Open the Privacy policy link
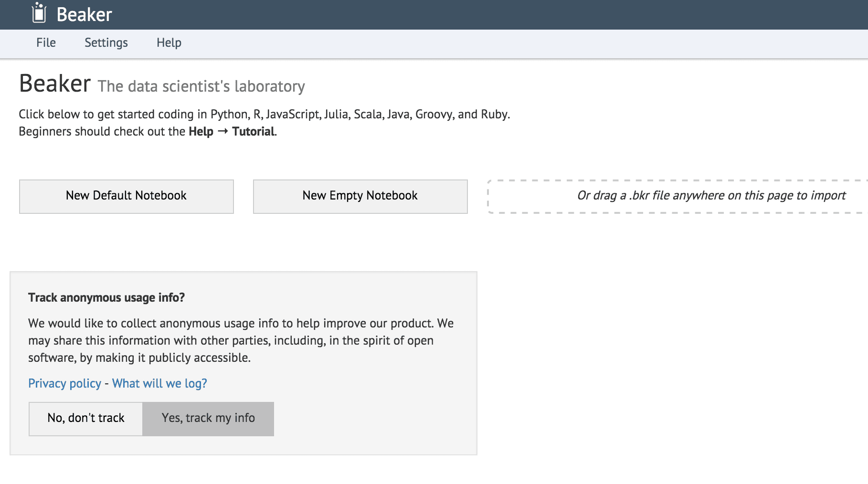 click(64, 383)
